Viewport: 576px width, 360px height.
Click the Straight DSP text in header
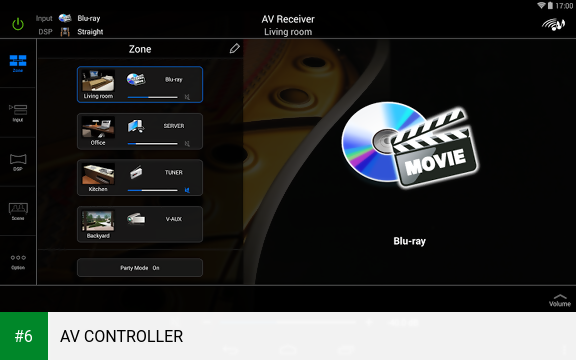pos(90,32)
